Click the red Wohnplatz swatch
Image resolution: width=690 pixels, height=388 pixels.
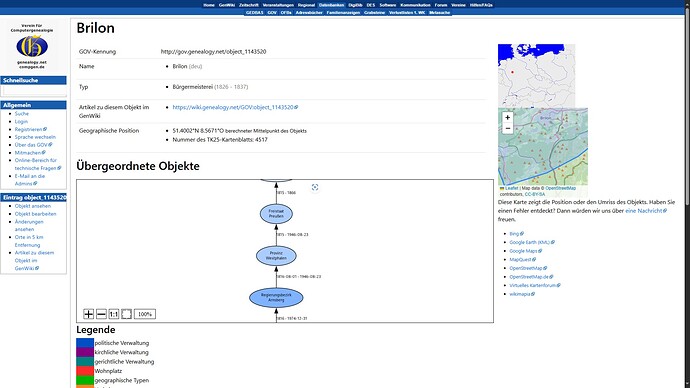coord(85,371)
